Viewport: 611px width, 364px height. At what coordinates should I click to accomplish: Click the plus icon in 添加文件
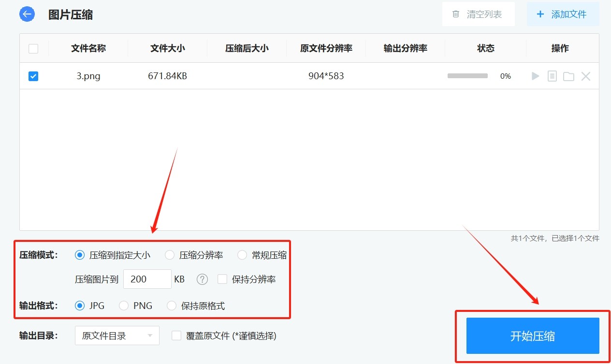point(540,14)
